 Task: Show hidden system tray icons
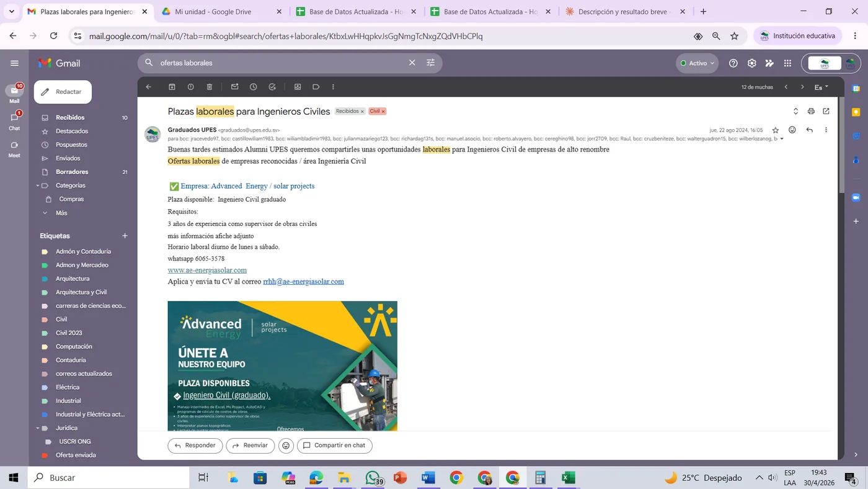[759, 478]
